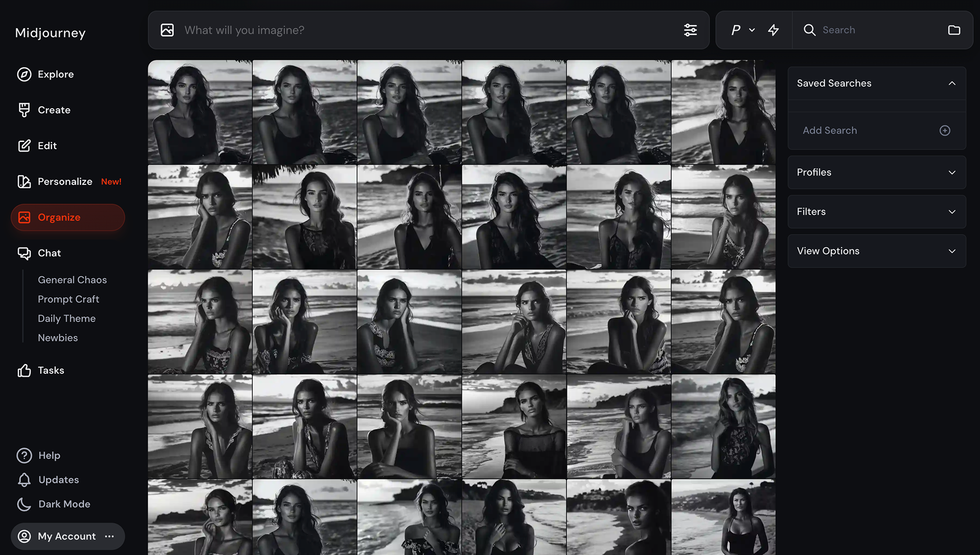Click the New! badge beside Personalize

point(111,182)
